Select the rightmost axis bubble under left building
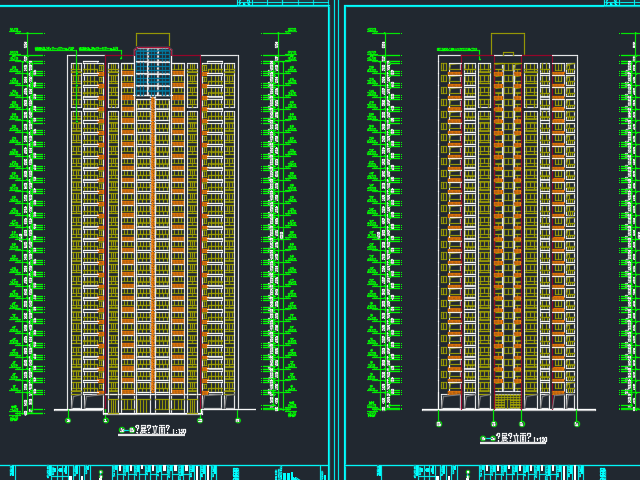The height and width of the screenshot is (480, 640). pyautogui.click(x=238, y=421)
